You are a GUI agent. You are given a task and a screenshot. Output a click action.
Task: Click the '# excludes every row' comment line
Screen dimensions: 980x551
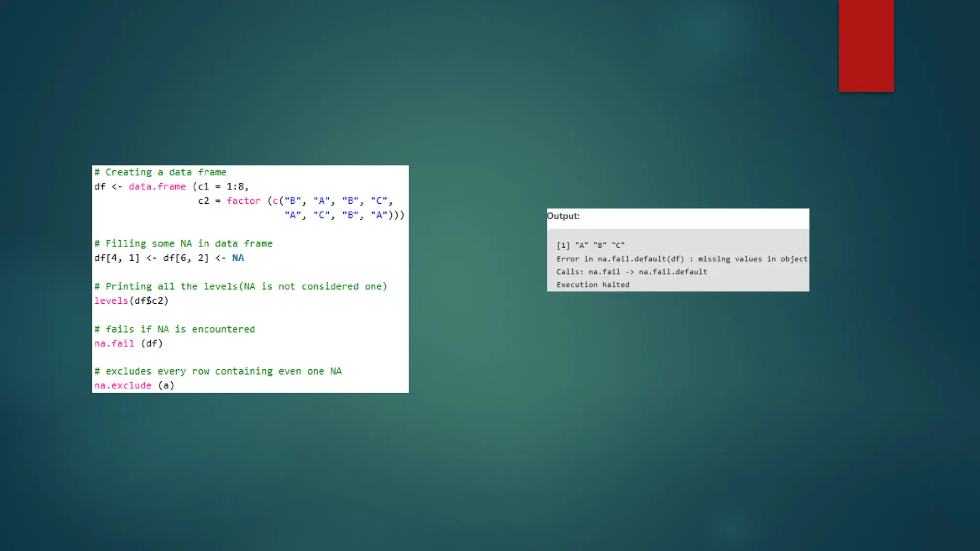coord(218,371)
